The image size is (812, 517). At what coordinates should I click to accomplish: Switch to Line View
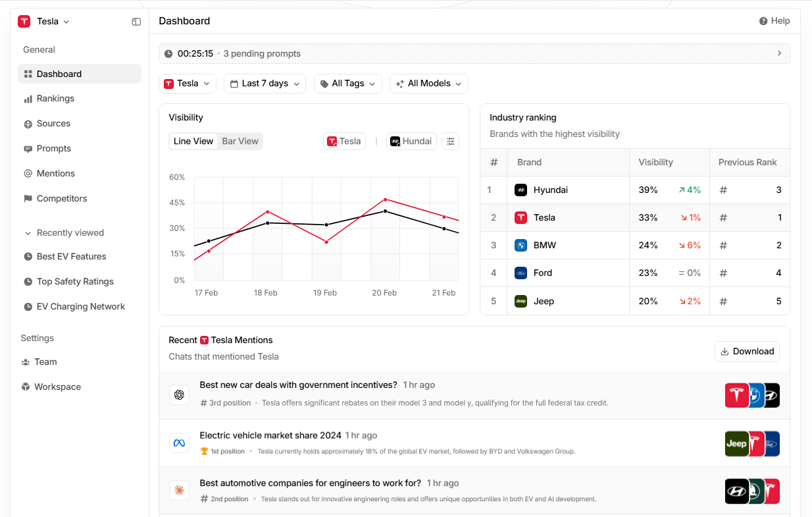[x=193, y=142]
